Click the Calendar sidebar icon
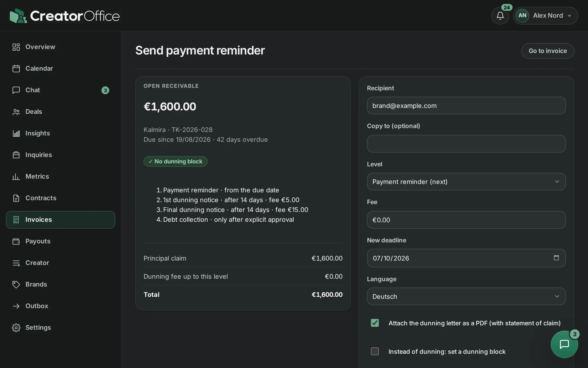 coord(16,69)
